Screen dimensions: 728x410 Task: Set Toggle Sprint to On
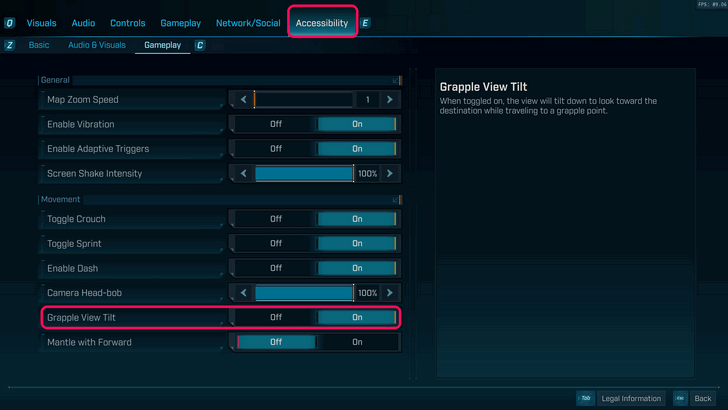(x=357, y=243)
